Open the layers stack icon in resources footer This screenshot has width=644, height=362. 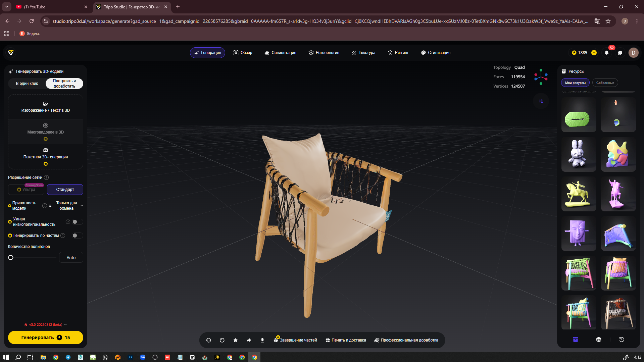[x=599, y=340]
